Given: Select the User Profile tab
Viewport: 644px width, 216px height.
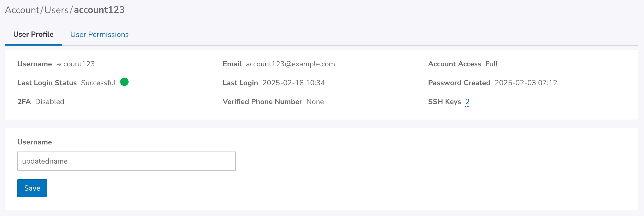Looking at the screenshot, I should pos(33,35).
